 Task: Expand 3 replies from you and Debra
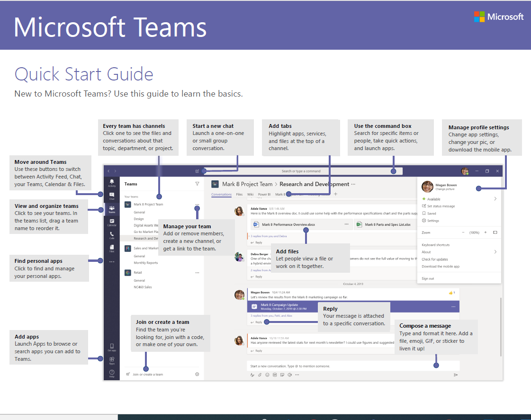pyautogui.click(x=269, y=236)
